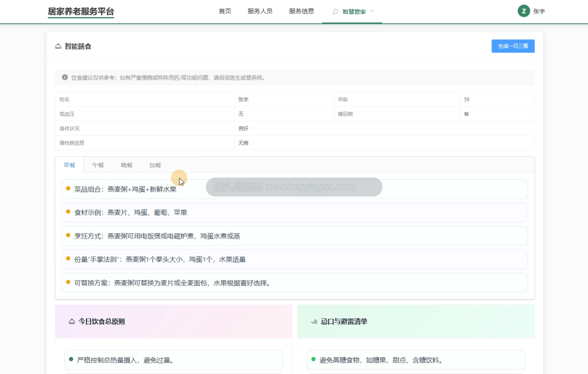This screenshot has height=374, width=588.
Task: Click the 身体状况 label cell
Action: pos(145,128)
